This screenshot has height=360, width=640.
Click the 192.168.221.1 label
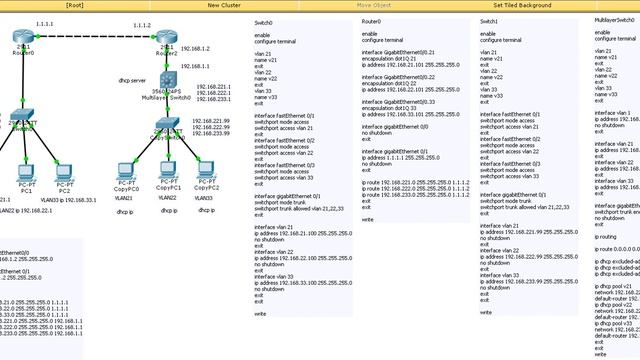[x=213, y=87]
